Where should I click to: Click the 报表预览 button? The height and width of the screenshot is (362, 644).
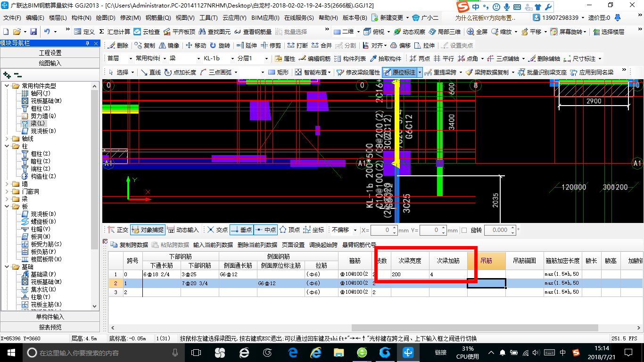[50, 327]
